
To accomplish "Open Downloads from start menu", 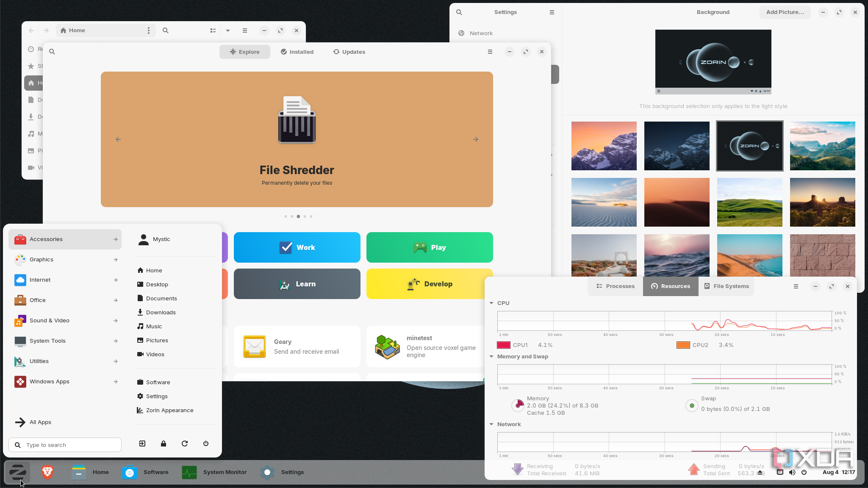I will (x=156, y=313).
